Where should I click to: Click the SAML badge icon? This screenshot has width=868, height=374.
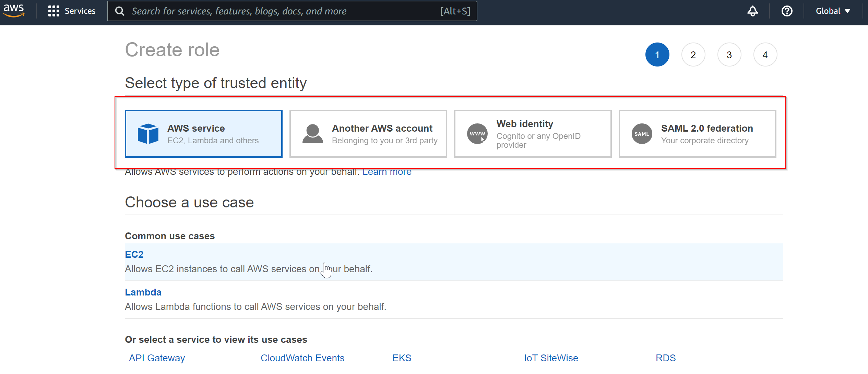coord(642,134)
